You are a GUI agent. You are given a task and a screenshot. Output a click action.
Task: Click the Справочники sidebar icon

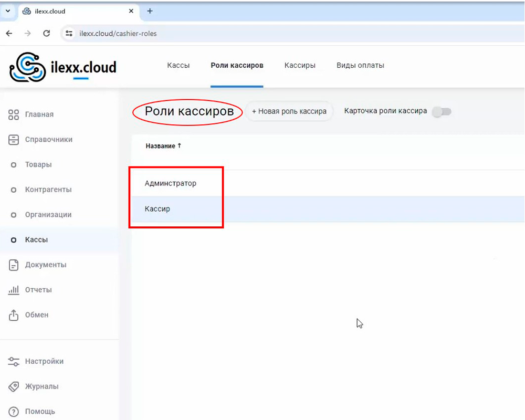(14, 140)
